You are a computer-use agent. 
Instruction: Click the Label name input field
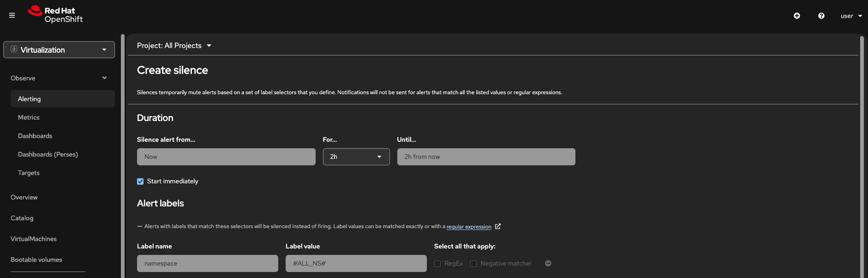click(x=208, y=264)
